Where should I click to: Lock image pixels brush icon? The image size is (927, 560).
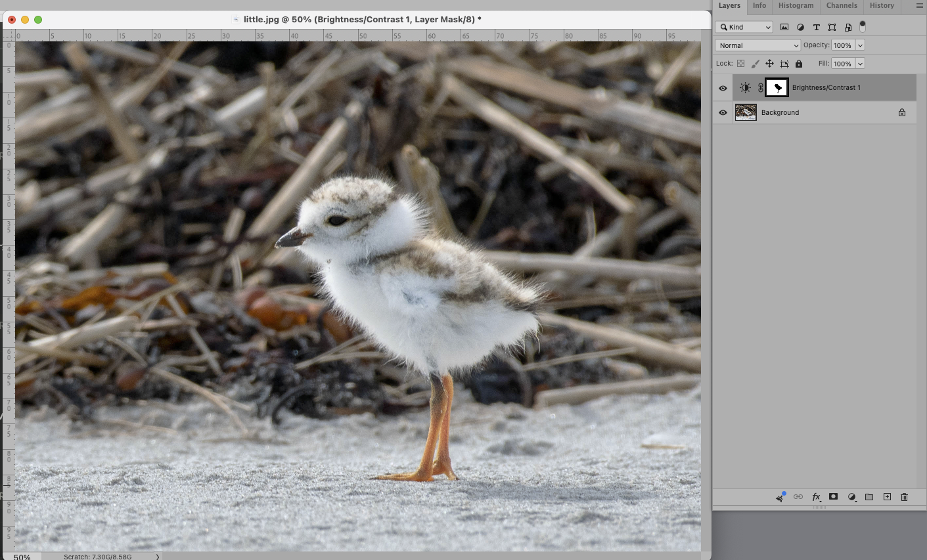click(755, 64)
